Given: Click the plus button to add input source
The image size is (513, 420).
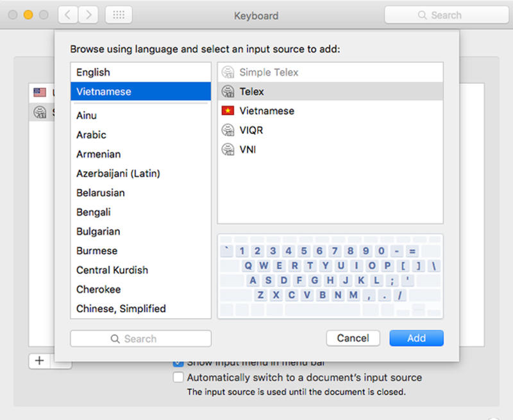Looking at the screenshot, I should [39, 361].
